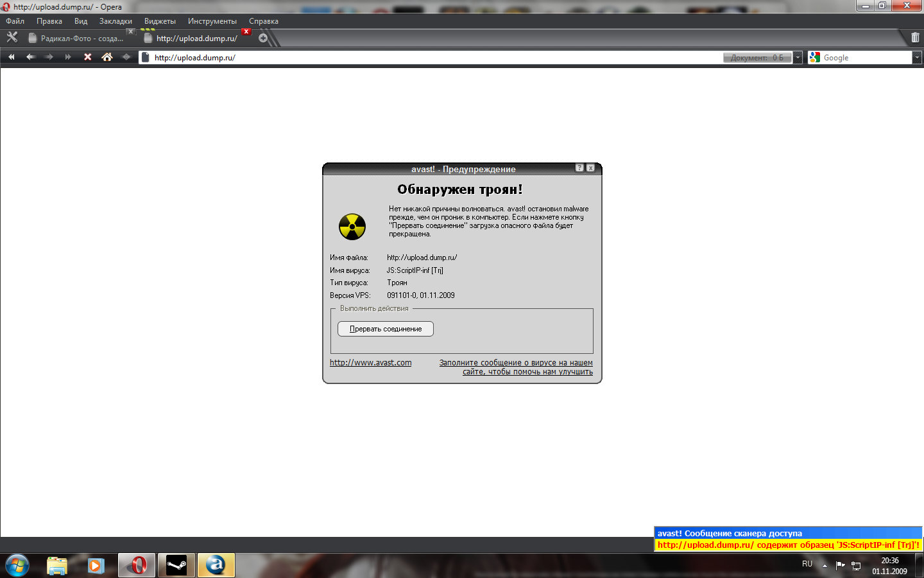
Task: Click the yellow avast alert message
Action: [789, 545]
